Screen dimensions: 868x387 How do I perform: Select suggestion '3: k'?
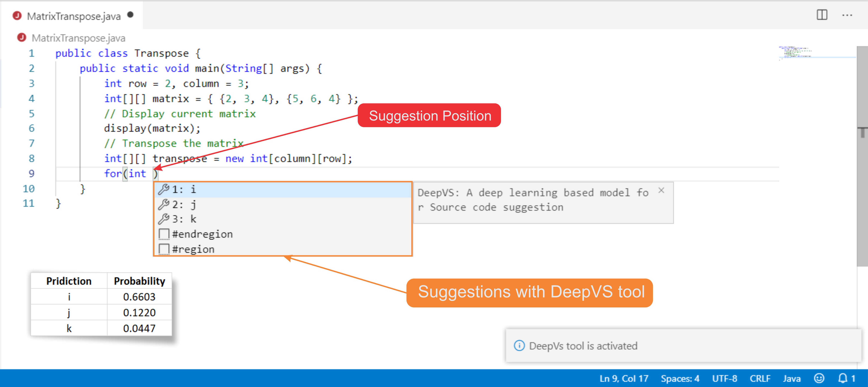pyautogui.click(x=283, y=219)
